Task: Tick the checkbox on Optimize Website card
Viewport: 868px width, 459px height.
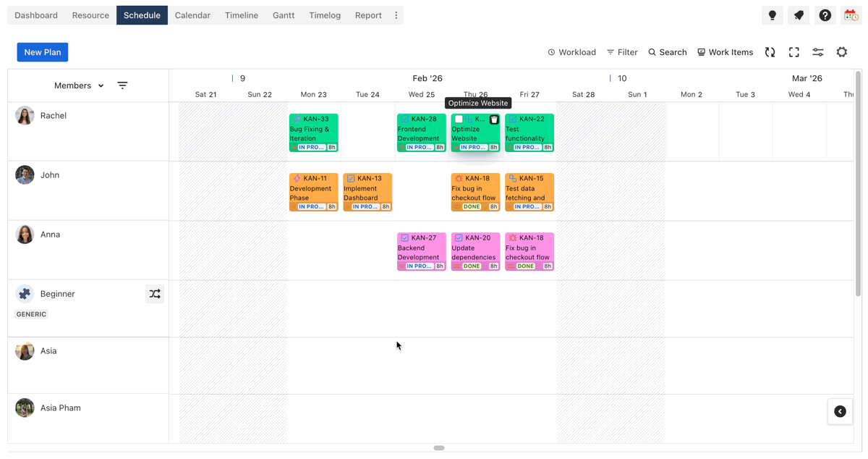Action: point(459,119)
